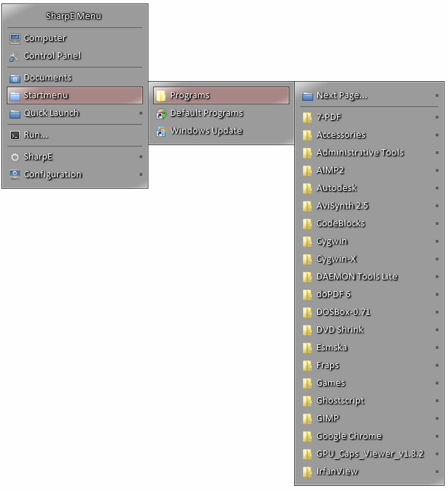
Task: Click the SharpE gear icon
Action: point(15,157)
